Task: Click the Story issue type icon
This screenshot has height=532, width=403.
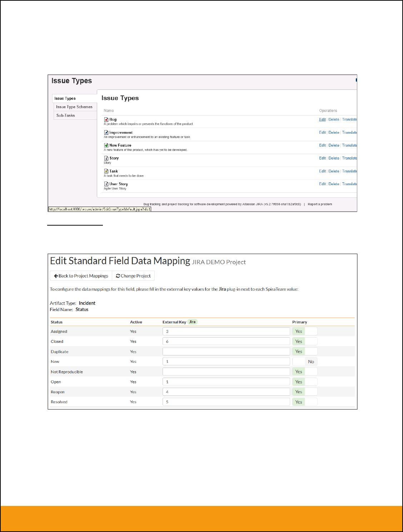Action: 106,158
